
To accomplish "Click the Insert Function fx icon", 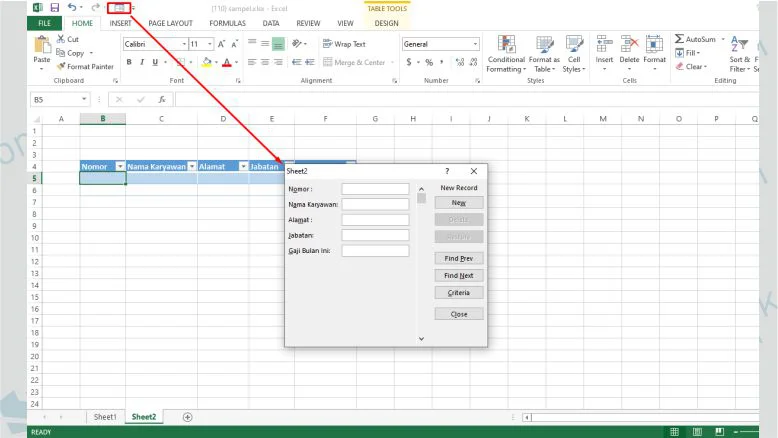I will tap(162, 100).
